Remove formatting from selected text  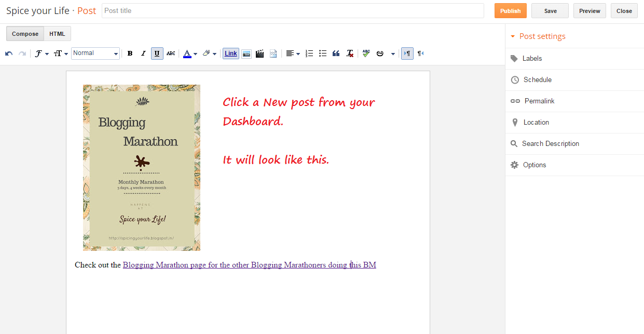click(x=350, y=54)
